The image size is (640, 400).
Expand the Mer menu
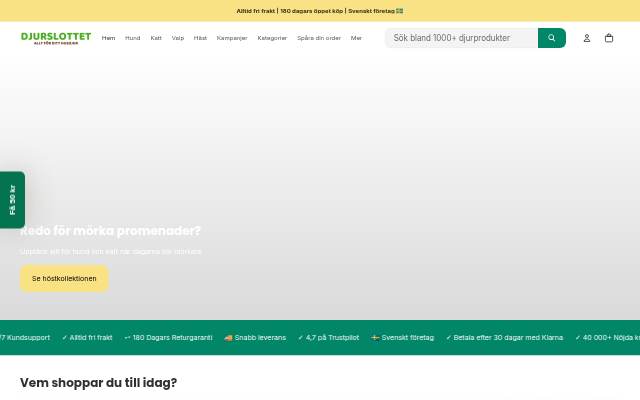[356, 38]
